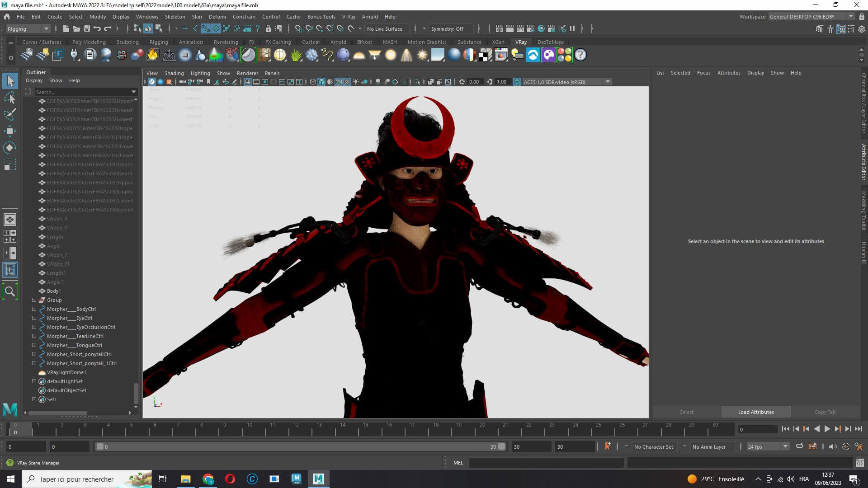Click the Undo arrow icon
868x488 pixels.
click(x=97, y=28)
